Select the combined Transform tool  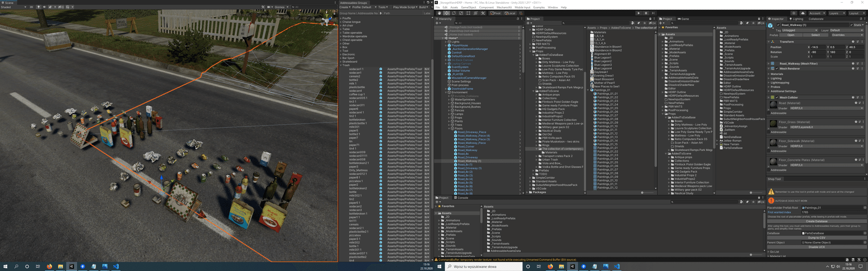coord(475,13)
